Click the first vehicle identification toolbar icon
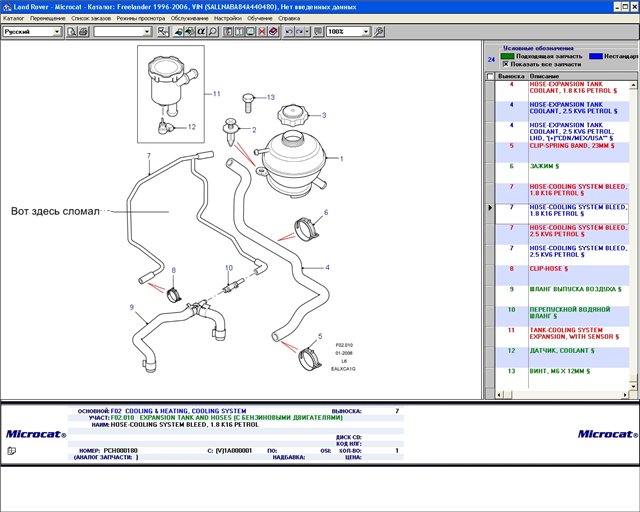Viewport: 640px width, 512px height. tap(178, 31)
